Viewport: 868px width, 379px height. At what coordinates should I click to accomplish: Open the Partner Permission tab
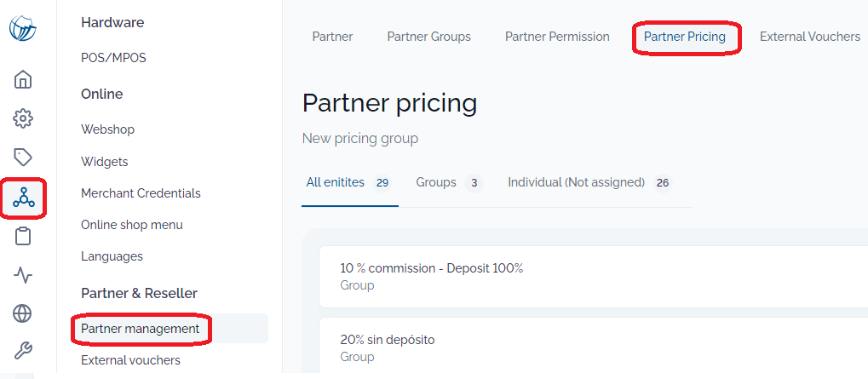[557, 37]
